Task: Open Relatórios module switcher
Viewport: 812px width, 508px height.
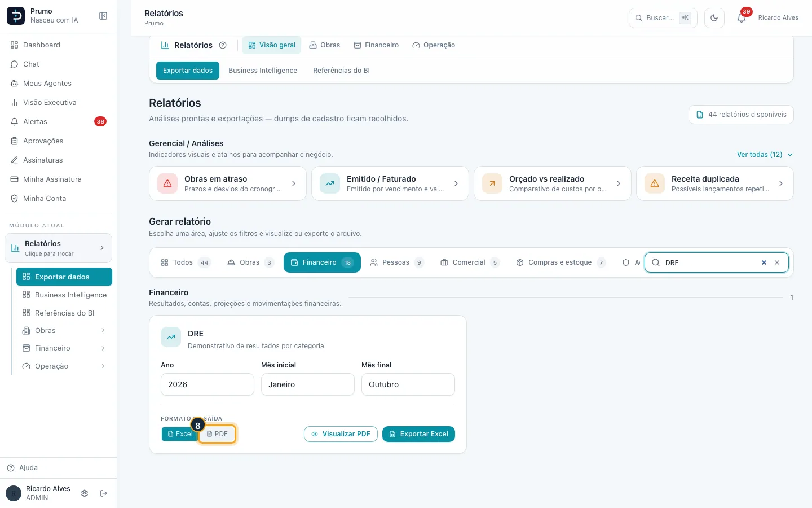Action: coord(59,248)
